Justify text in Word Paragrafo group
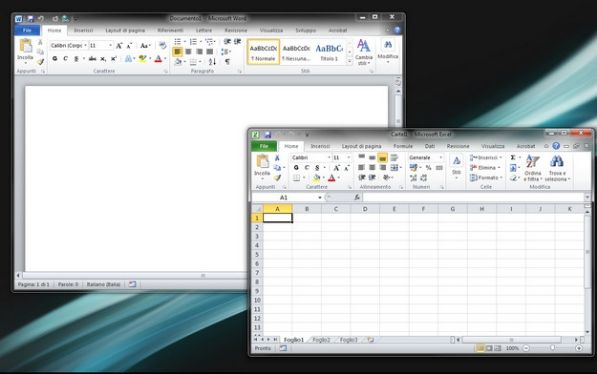The height and width of the screenshot is (374, 597). pyautogui.click(x=210, y=51)
